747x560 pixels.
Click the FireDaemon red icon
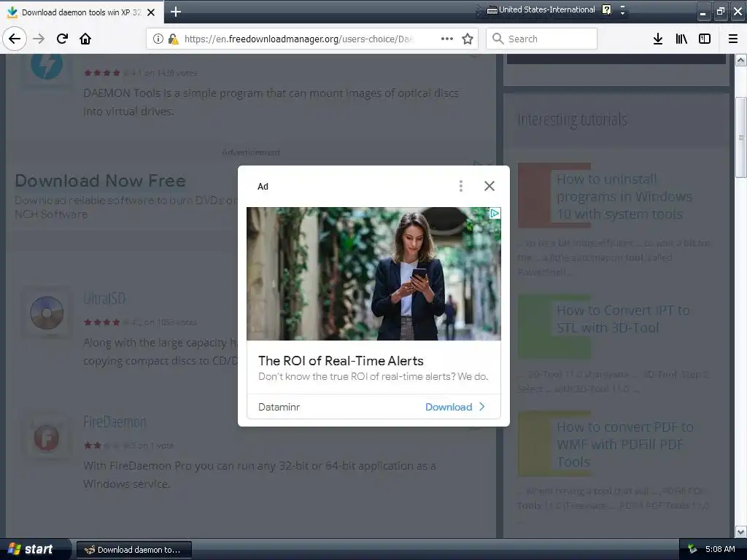[x=47, y=437]
